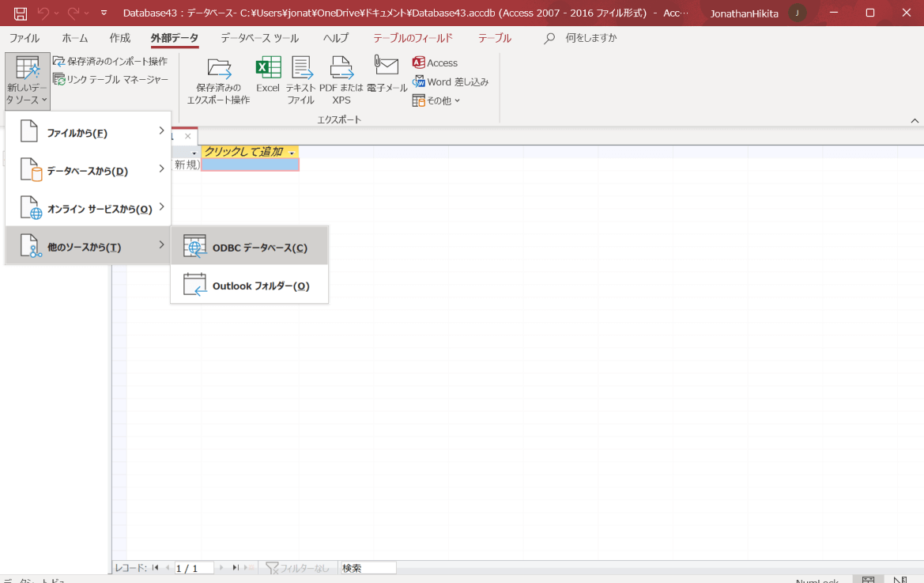Click 保存済みのエクスポート操作 icon

click(219, 81)
